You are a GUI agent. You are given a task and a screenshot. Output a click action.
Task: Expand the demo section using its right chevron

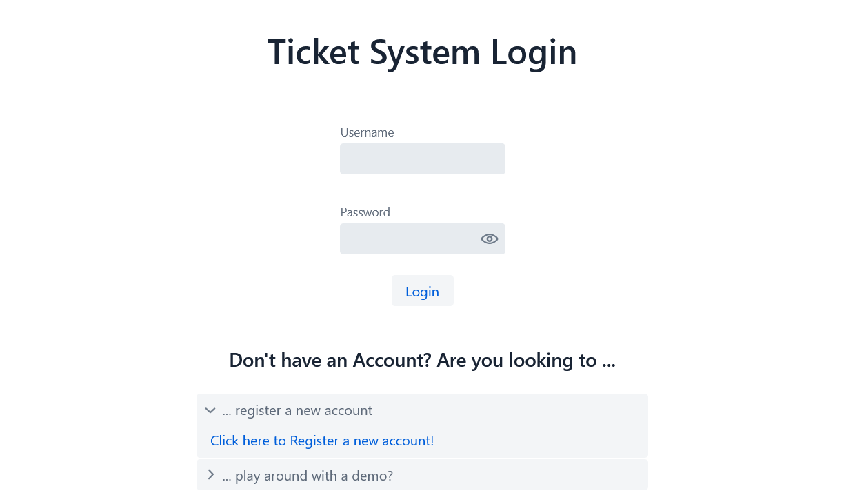pos(210,475)
